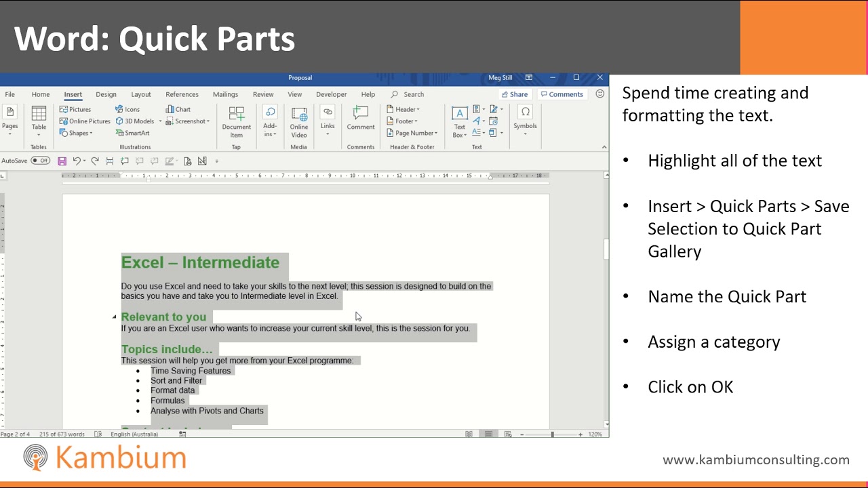This screenshot has width=868, height=488.
Task: Open the Screenshot dropdown
Action: point(188,121)
